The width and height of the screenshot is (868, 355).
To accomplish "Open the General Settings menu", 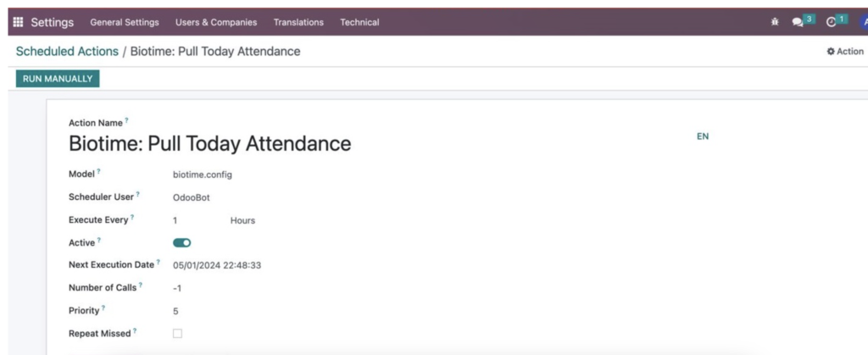I will (x=125, y=23).
